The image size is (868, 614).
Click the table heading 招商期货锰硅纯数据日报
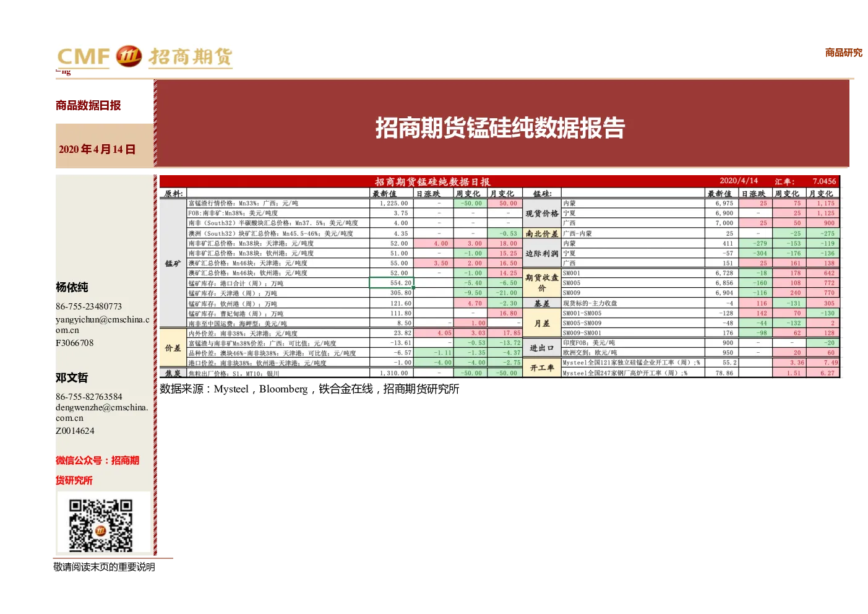coord(432,181)
